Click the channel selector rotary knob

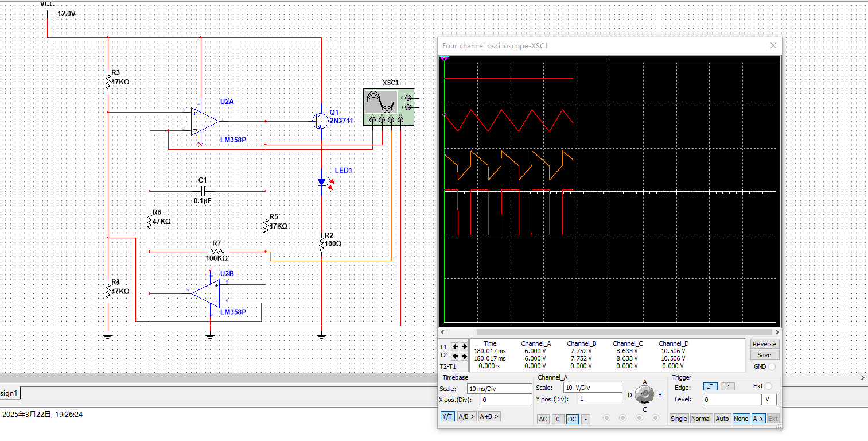point(645,394)
